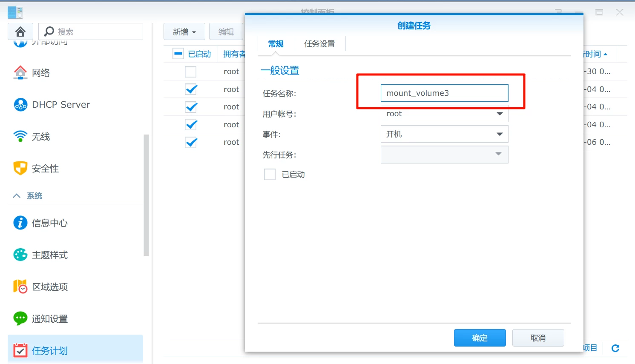Image resolution: width=635 pixels, height=364 pixels.
Task: Open the 网络 (Network) settings icon
Action: click(20, 73)
